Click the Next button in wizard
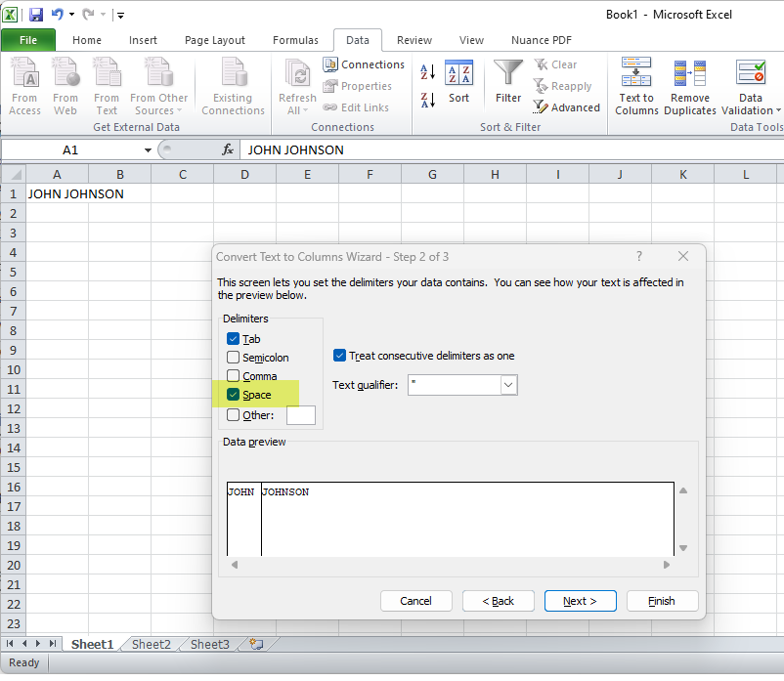The height and width of the screenshot is (681, 784). [580, 601]
